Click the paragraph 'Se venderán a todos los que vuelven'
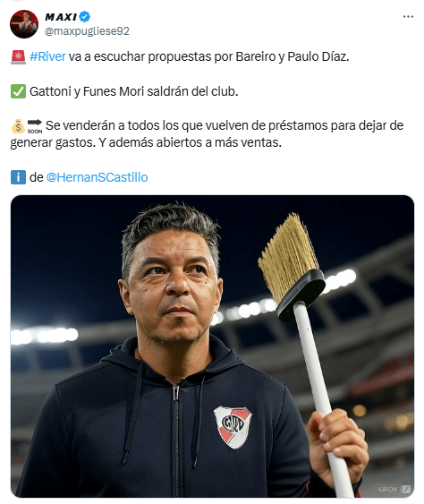The height and width of the screenshot is (504, 424). [x=207, y=134]
